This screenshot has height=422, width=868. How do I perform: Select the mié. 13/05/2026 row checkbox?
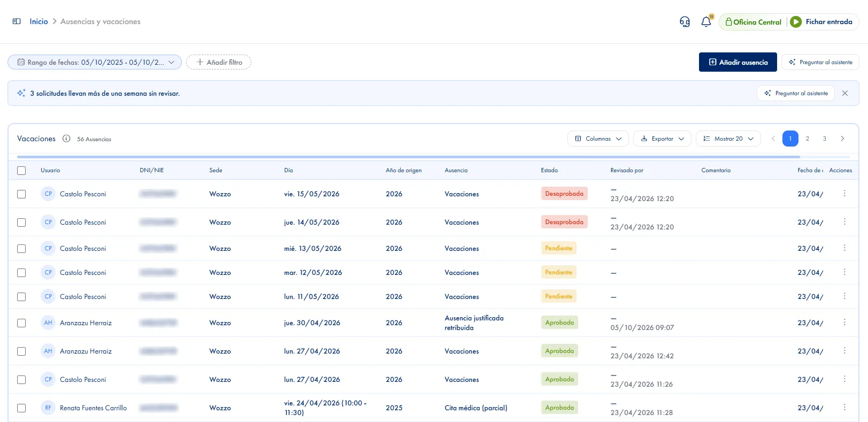coord(21,249)
